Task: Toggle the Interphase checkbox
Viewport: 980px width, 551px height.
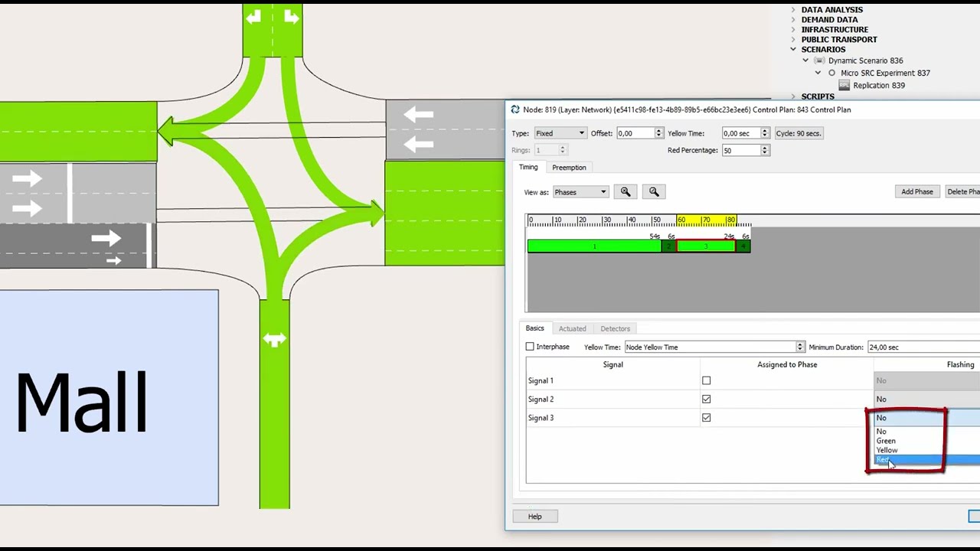Action: tap(530, 347)
